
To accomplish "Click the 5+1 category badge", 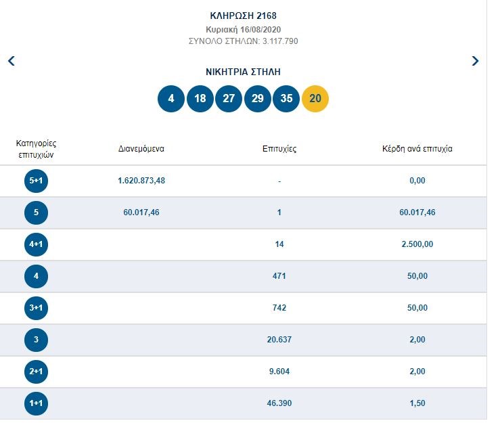I will point(36,181).
